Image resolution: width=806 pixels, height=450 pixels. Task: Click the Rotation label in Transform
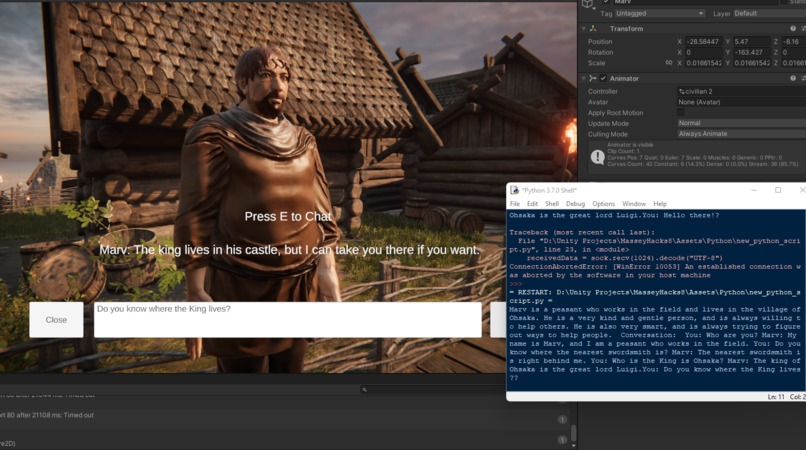point(600,52)
